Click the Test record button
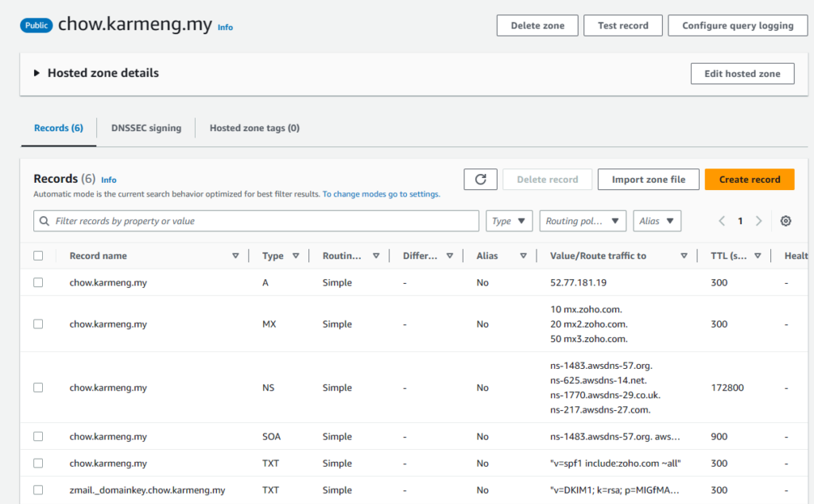 [623, 25]
